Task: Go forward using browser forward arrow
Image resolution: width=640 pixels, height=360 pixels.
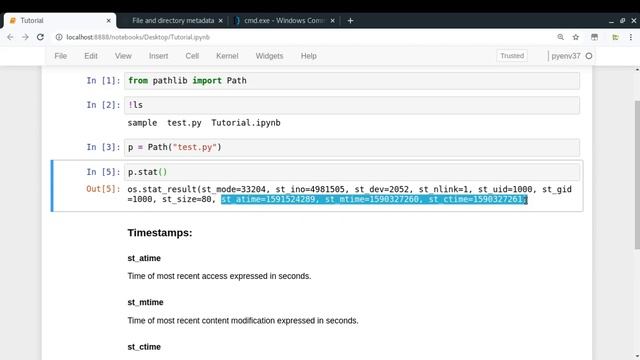Action: click(x=25, y=37)
